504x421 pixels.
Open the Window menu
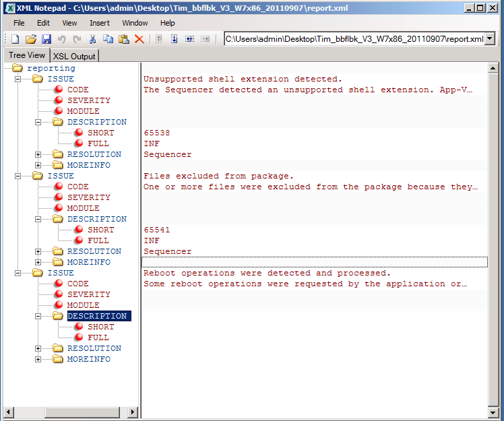[x=135, y=23]
